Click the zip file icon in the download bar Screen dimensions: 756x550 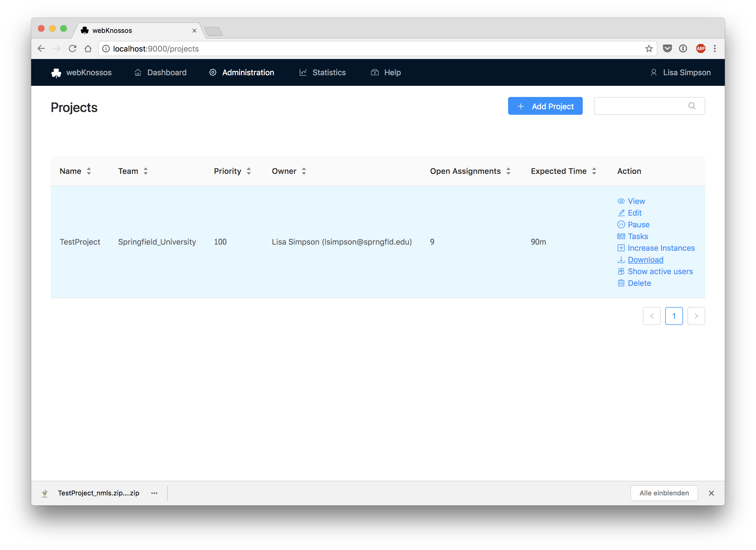[45, 493]
